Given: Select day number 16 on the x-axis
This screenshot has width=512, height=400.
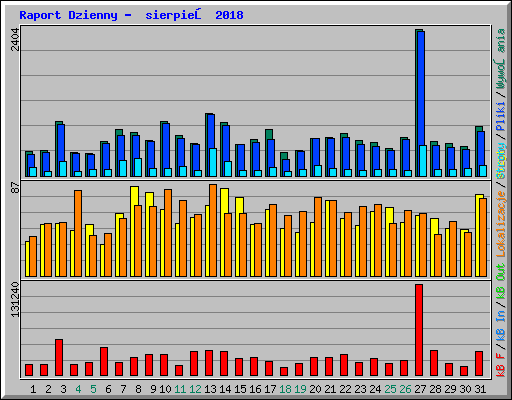Looking at the screenshot, I should 255,389.
